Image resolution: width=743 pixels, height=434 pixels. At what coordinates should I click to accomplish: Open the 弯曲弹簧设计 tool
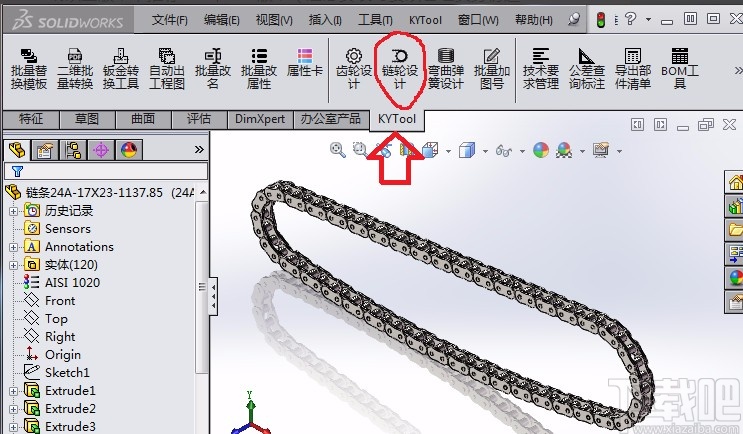tap(445, 69)
